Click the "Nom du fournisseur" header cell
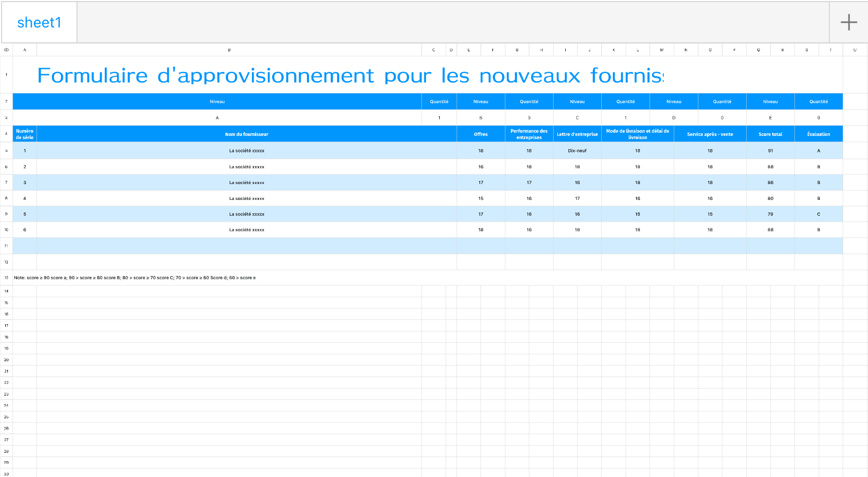Image resolution: width=868 pixels, height=477 pixels. point(247,134)
